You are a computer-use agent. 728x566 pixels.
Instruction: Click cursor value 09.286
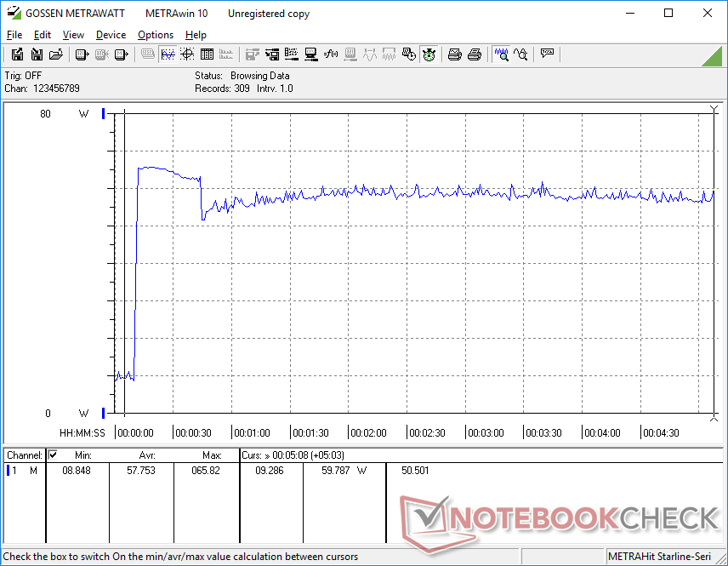coord(270,471)
